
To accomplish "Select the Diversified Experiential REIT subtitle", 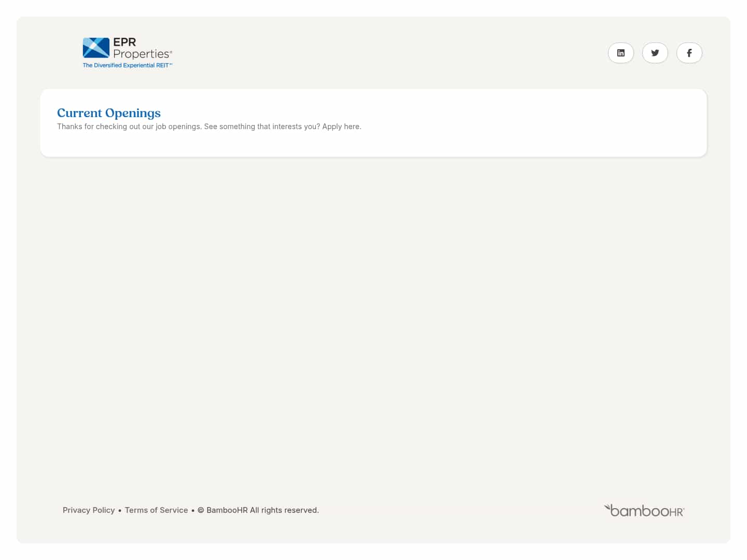I will coord(127,65).
